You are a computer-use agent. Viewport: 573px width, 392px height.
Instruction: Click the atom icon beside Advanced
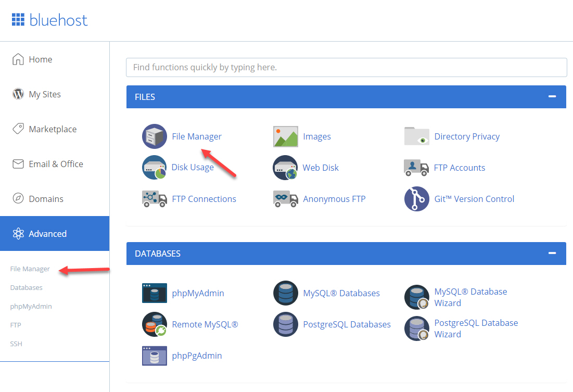click(18, 234)
